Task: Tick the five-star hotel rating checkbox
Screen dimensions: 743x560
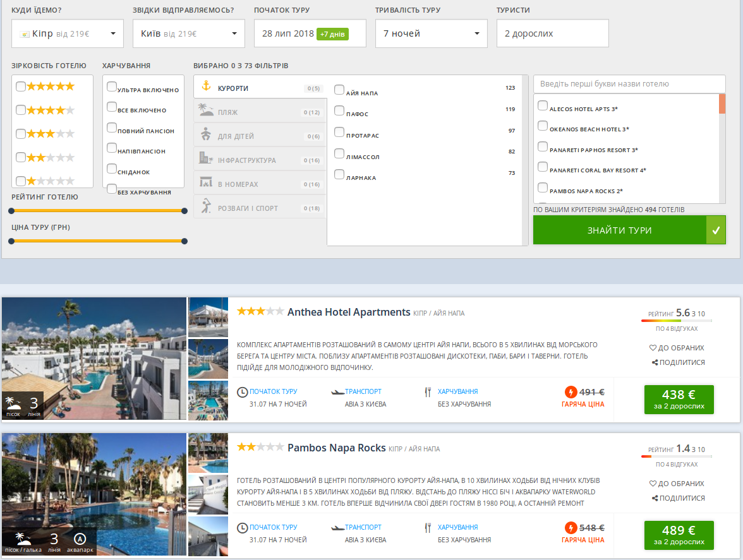Action: [x=21, y=86]
